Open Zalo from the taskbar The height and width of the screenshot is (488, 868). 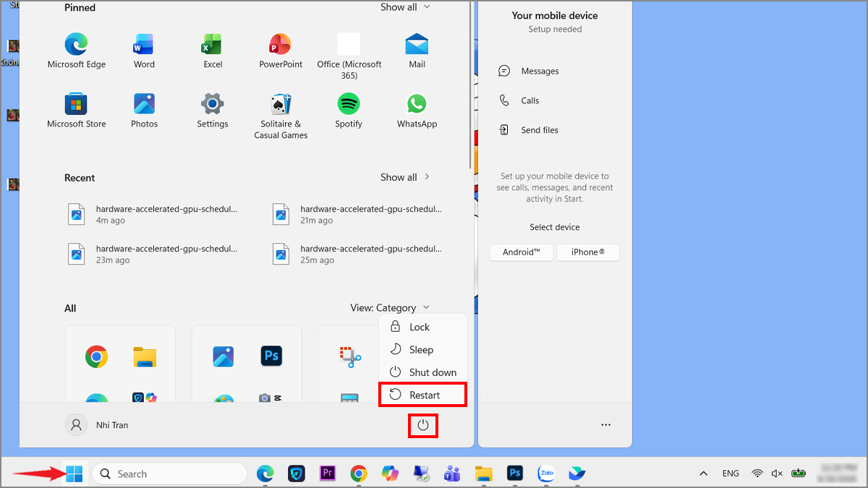(546, 474)
